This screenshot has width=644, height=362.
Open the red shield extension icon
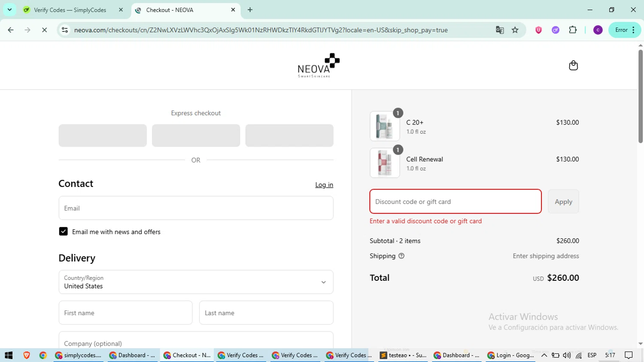538,30
